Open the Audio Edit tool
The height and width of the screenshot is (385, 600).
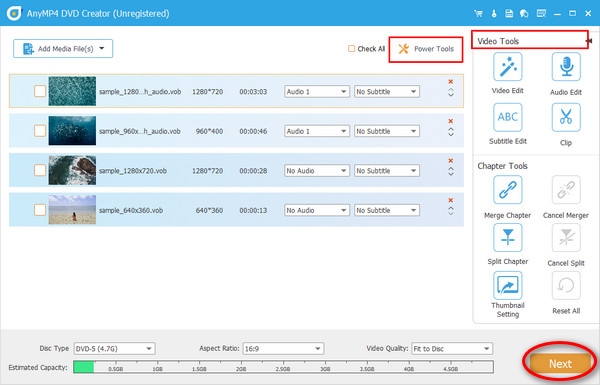tap(566, 67)
